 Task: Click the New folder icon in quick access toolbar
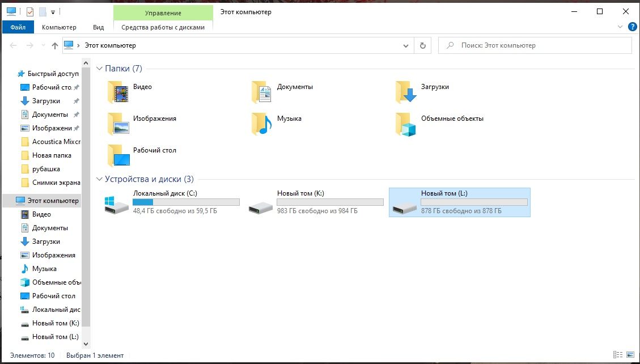[x=43, y=12]
